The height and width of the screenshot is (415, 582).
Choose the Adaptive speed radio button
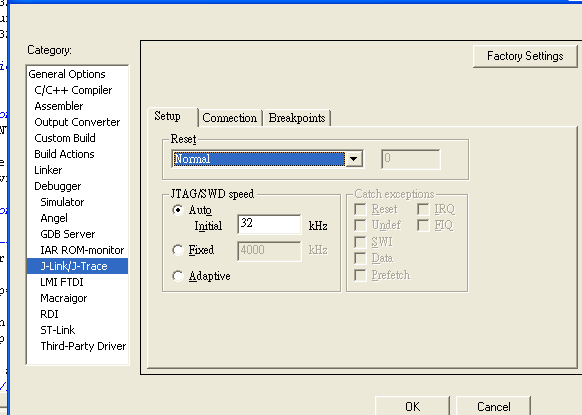click(x=178, y=276)
